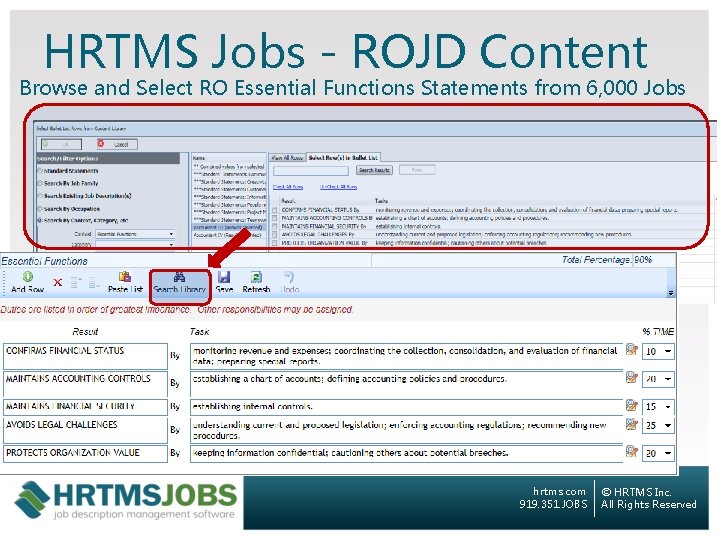Open the % time dropdown showing 15

(658, 407)
